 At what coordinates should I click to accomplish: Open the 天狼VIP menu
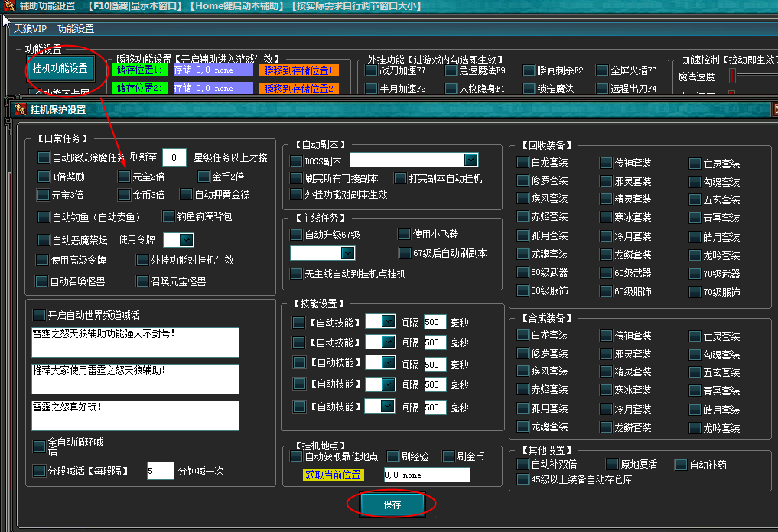30,29
